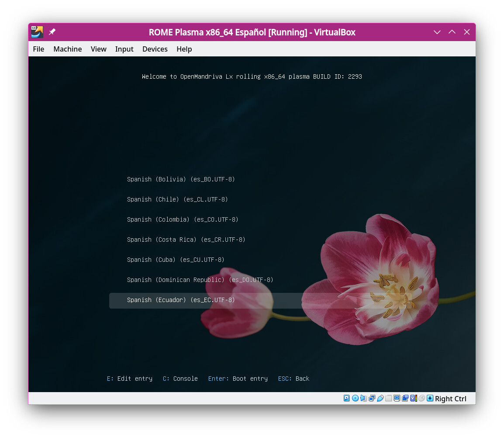Click the network adapters status icon
This screenshot has width=504, height=438.
[x=372, y=398]
